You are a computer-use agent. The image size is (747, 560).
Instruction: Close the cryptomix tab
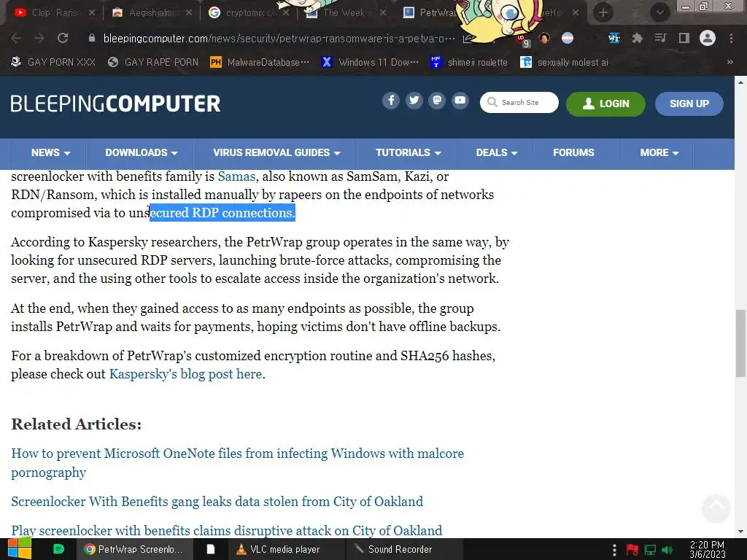tap(286, 13)
